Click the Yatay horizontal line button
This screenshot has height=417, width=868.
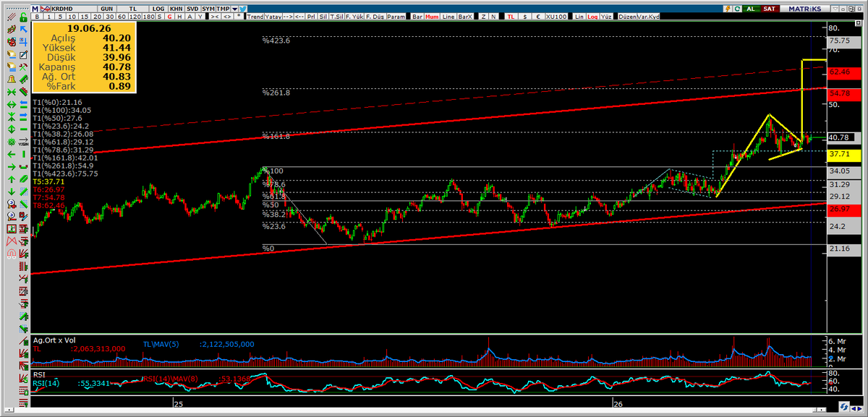(x=273, y=17)
